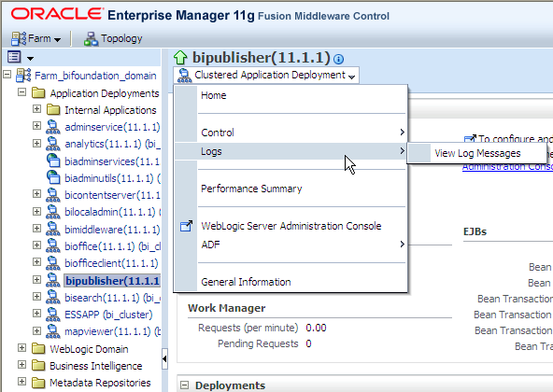Open the Administration Console link behind the submenu
The height and width of the screenshot is (392, 553).
click(507, 167)
